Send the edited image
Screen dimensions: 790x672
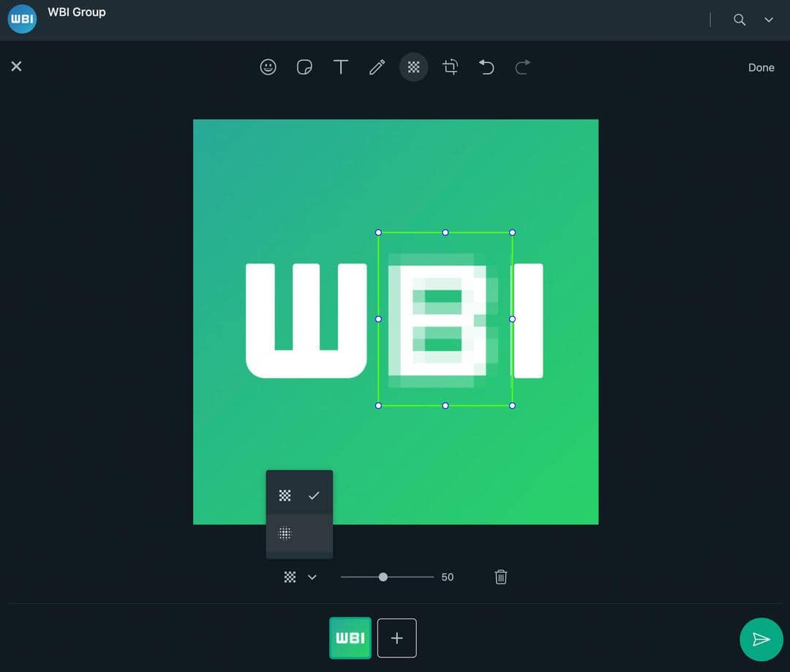click(761, 639)
